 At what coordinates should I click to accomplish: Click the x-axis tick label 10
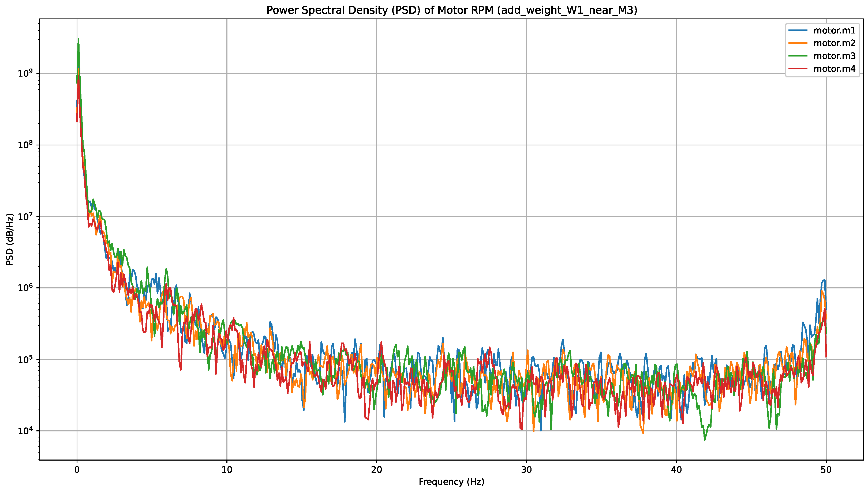(x=227, y=470)
